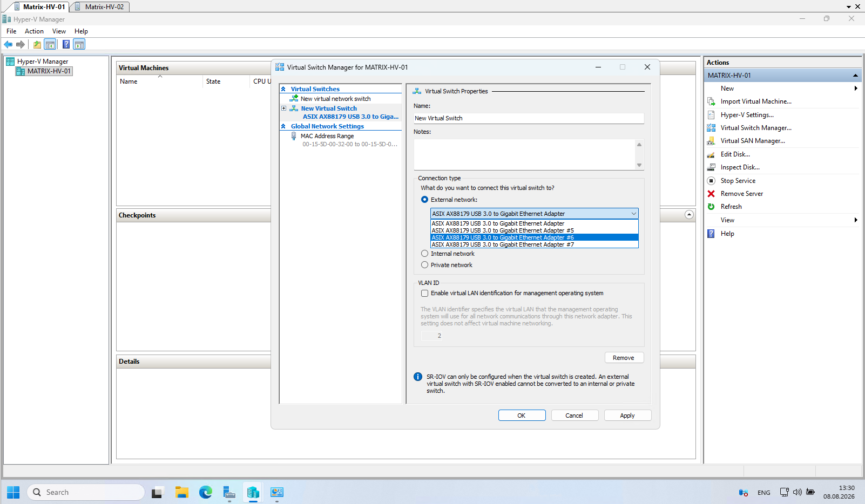
Task: Open Task View on the taskbar
Action: (157, 492)
